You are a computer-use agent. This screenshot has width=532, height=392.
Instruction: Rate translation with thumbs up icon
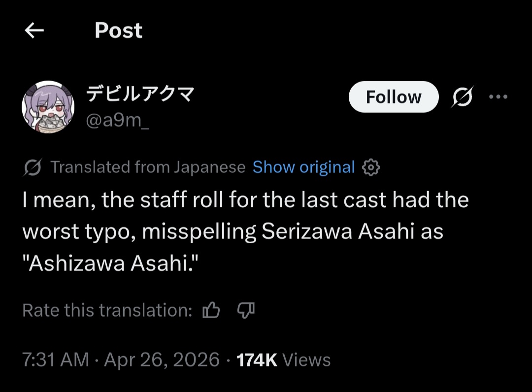click(x=211, y=310)
